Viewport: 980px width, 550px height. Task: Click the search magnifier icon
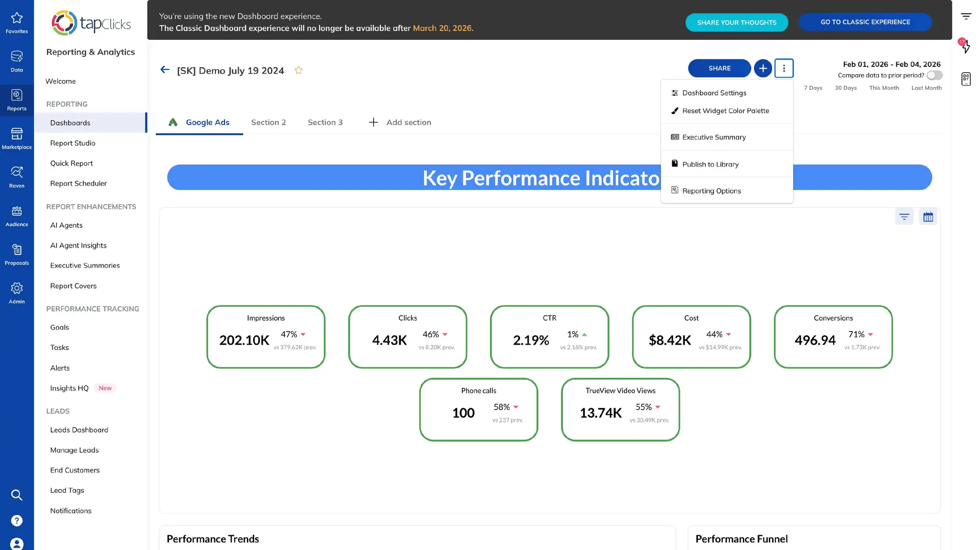17,495
